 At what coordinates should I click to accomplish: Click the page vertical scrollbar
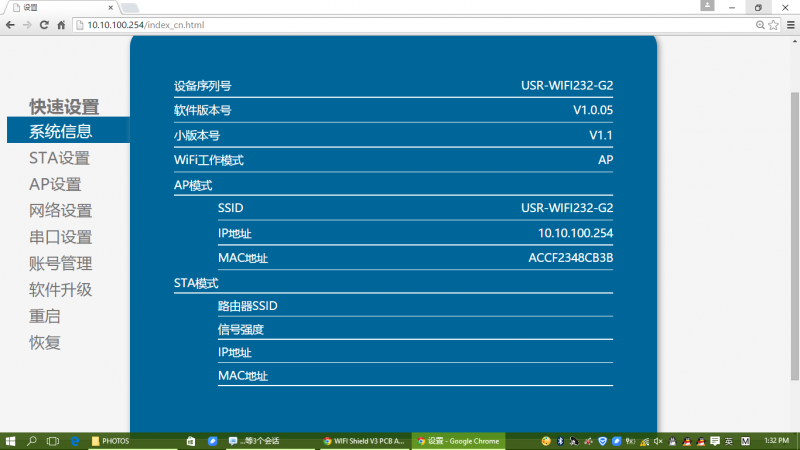[794, 236]
